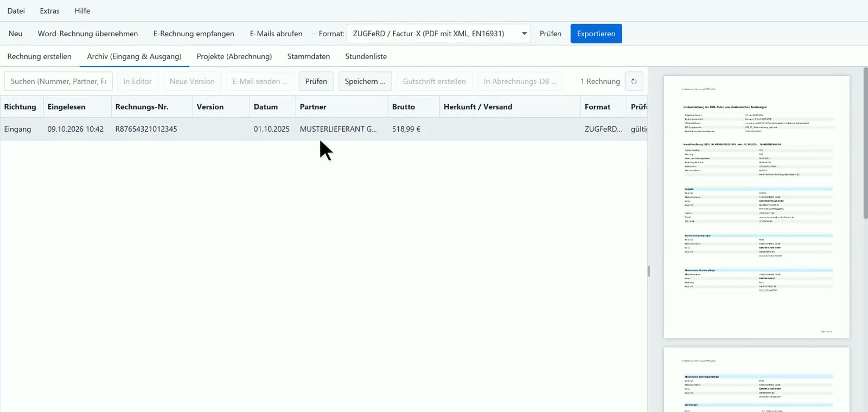Select E-Rechnung empfangen
The image size is (868, 412).
[194, 34]
